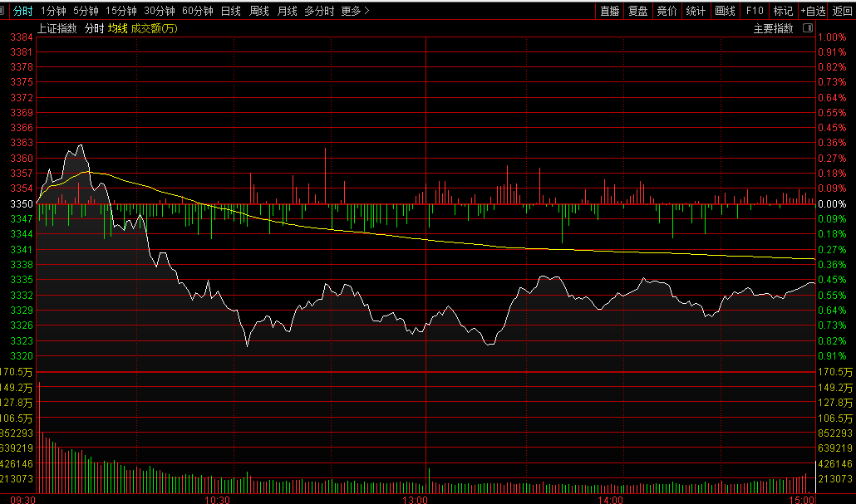Open the 直播 live broadcast
This screenshot has height=504, width=856.
pos(609,11)
